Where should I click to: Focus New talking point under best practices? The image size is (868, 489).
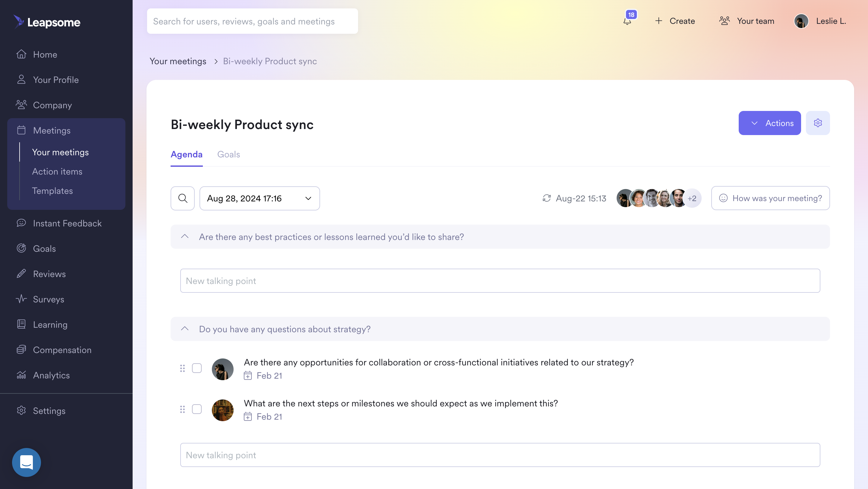point(500,280)
